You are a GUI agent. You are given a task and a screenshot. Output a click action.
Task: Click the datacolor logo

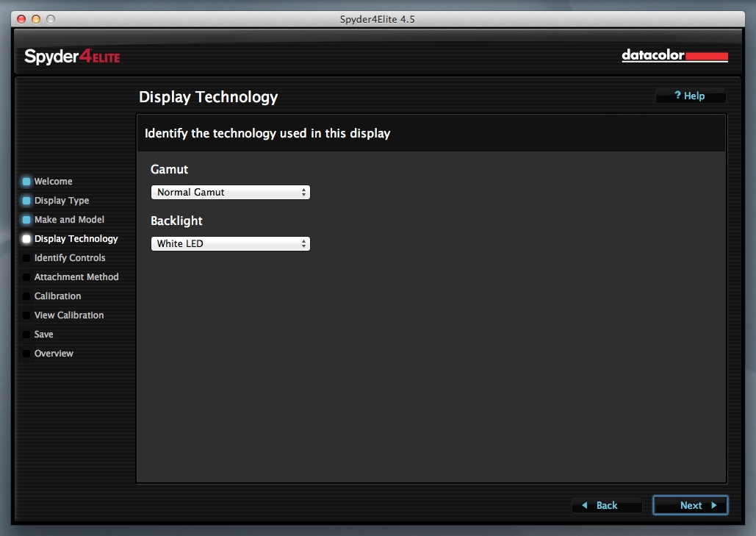tap(674, 56)
